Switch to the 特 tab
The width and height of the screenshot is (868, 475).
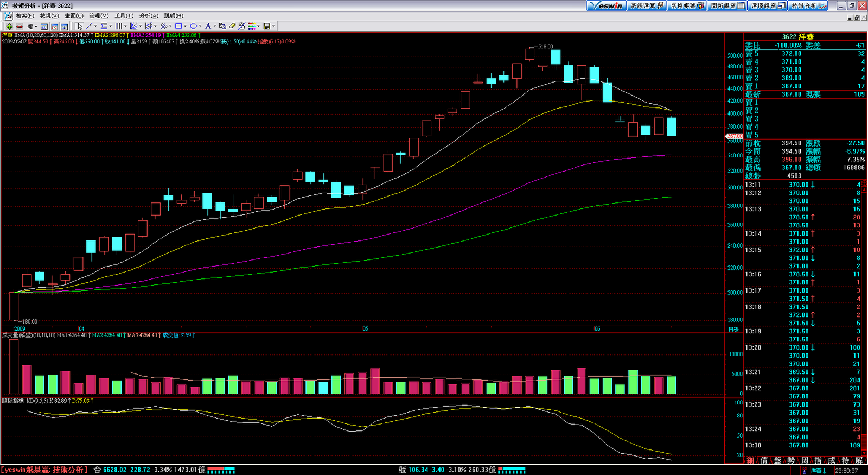(x=845, y=460)
